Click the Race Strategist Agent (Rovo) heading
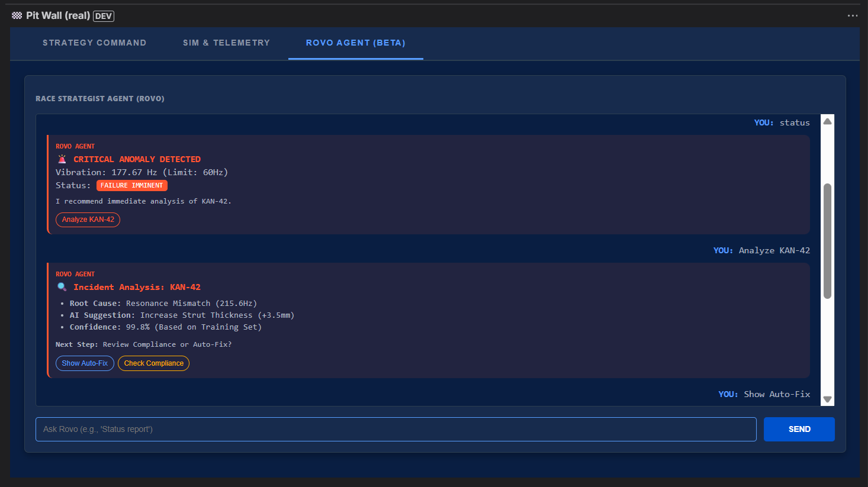 pyautogui.click(x=100, y=98)
